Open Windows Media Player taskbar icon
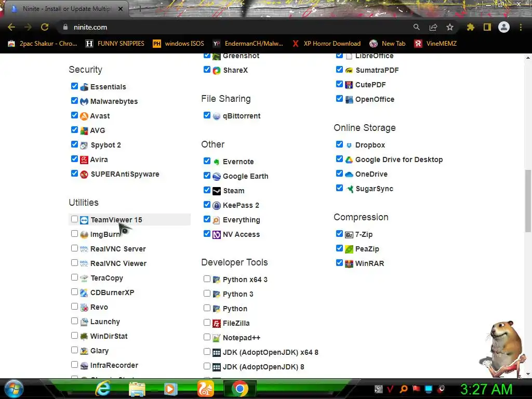The height and width of the screenshot is (399, 532). click(x=170, y=389)
